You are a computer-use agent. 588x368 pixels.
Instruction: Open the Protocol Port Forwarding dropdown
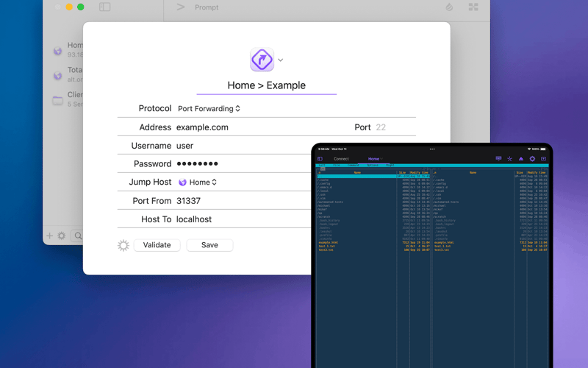click(x=209, y=108)
